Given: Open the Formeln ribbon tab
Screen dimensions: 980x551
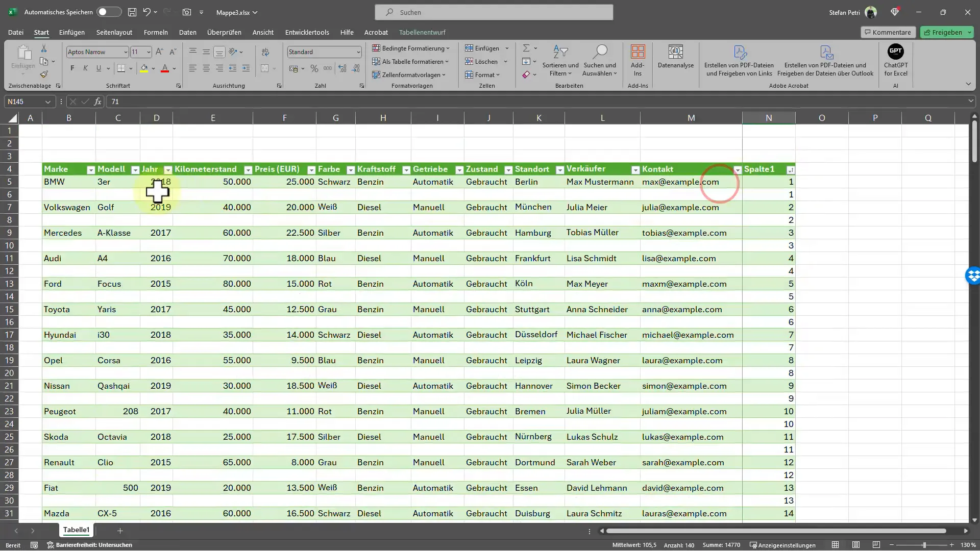Looking at the screenshot, I should 156,32.
